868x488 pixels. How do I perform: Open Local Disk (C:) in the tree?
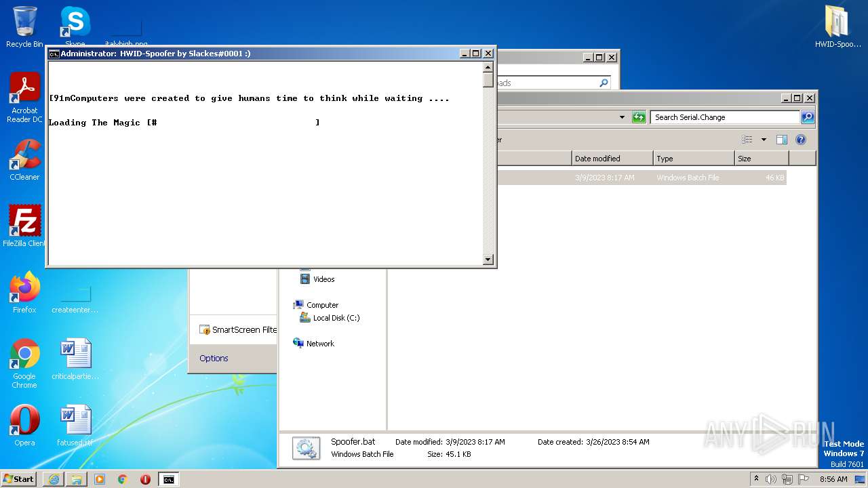(330, 318)
